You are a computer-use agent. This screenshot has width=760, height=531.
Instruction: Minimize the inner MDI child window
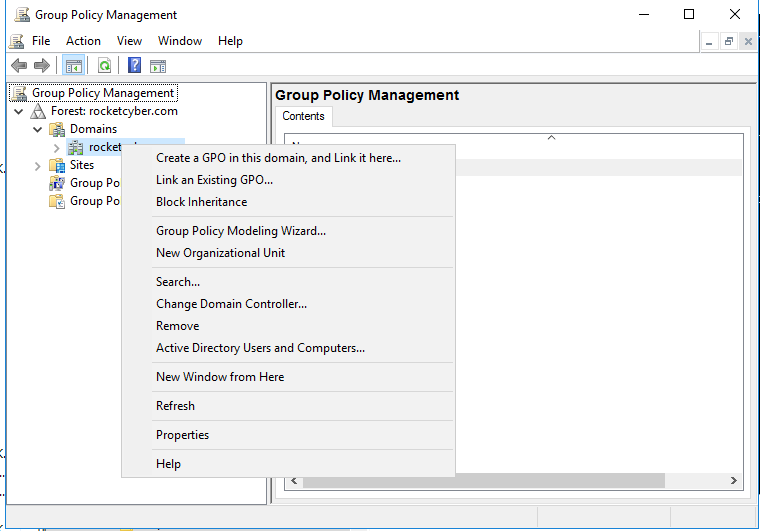tap(709, 42)
